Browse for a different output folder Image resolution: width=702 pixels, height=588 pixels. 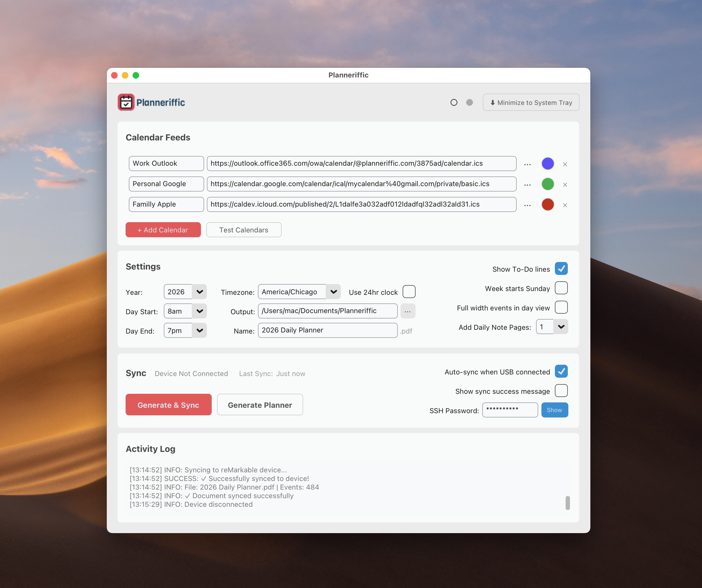408,311
